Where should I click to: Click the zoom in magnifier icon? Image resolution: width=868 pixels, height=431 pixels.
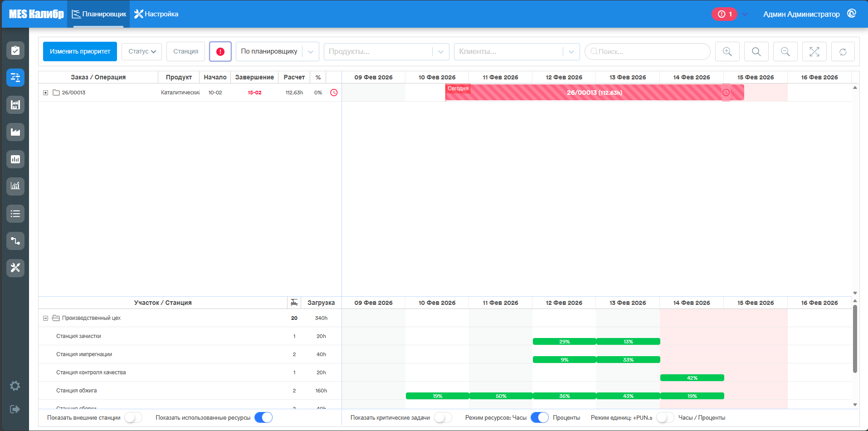(x=727, y=51)
